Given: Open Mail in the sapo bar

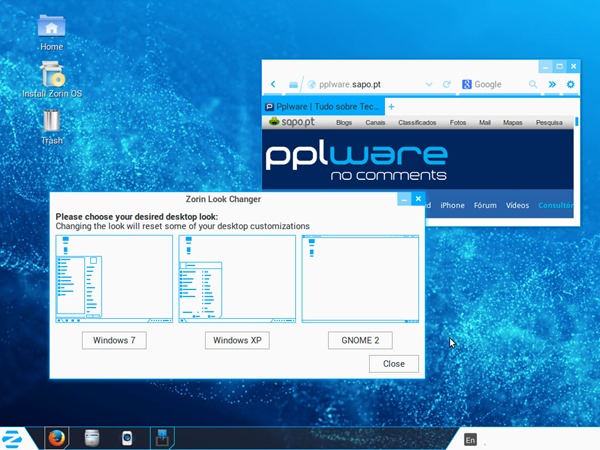Looking at the screenshot, I should 484,122.
